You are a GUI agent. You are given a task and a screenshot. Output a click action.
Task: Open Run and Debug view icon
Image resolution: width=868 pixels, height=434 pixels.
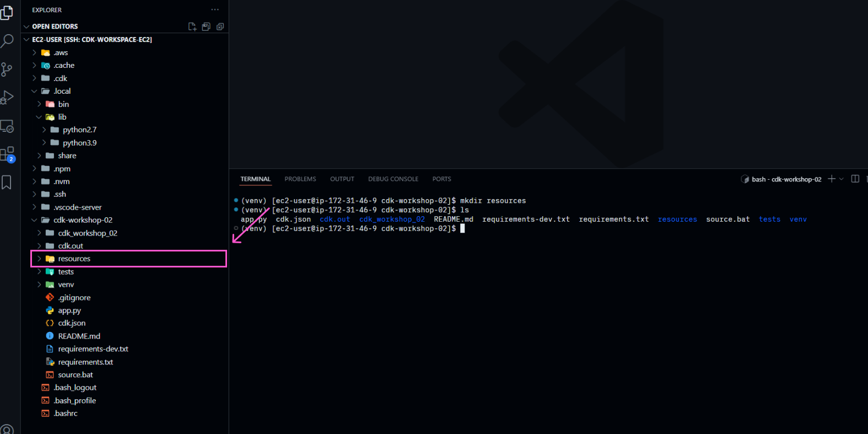tap(7, 98)
